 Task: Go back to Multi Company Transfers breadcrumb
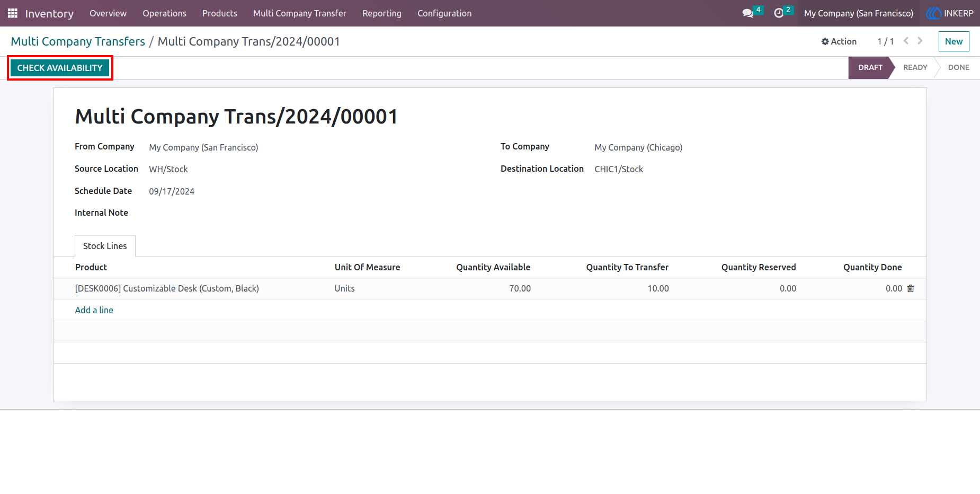tap(78, 41)
